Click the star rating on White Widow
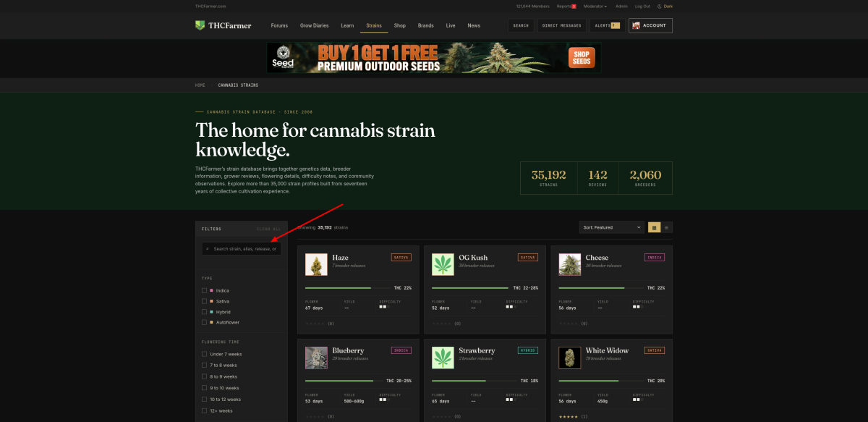This screenshot has height=422, width=868. coord(569,416)
